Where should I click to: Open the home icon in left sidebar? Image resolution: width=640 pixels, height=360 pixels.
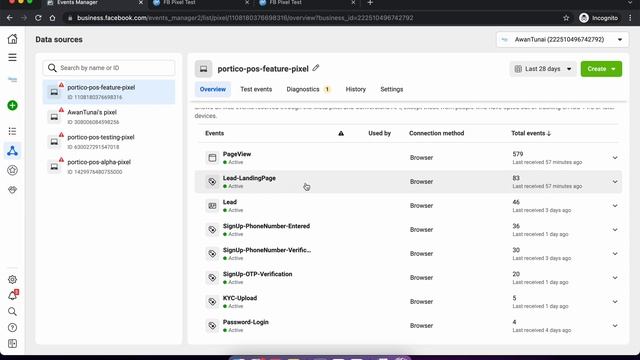[x=12, y=39]
